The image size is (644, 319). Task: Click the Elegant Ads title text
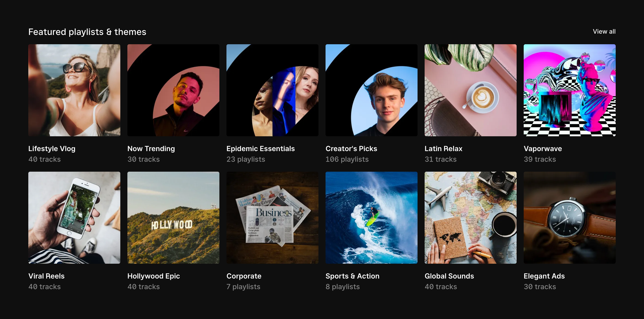(x=544, y=276)
